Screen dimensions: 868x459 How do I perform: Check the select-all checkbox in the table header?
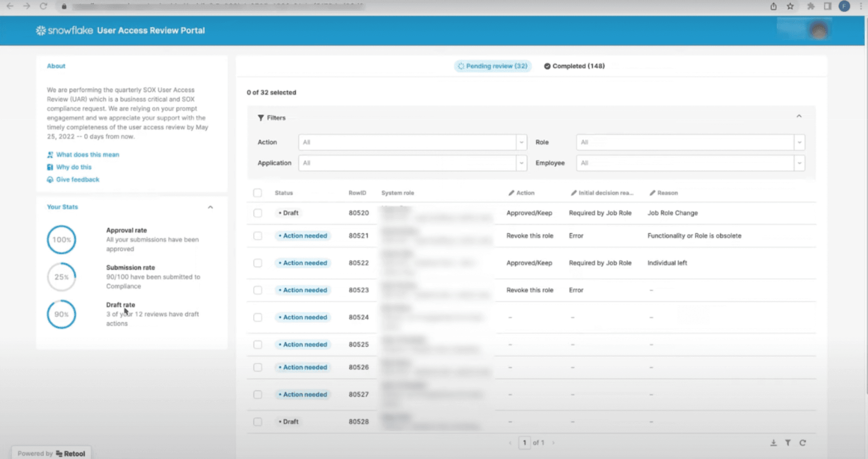click(x=258, y=193)
